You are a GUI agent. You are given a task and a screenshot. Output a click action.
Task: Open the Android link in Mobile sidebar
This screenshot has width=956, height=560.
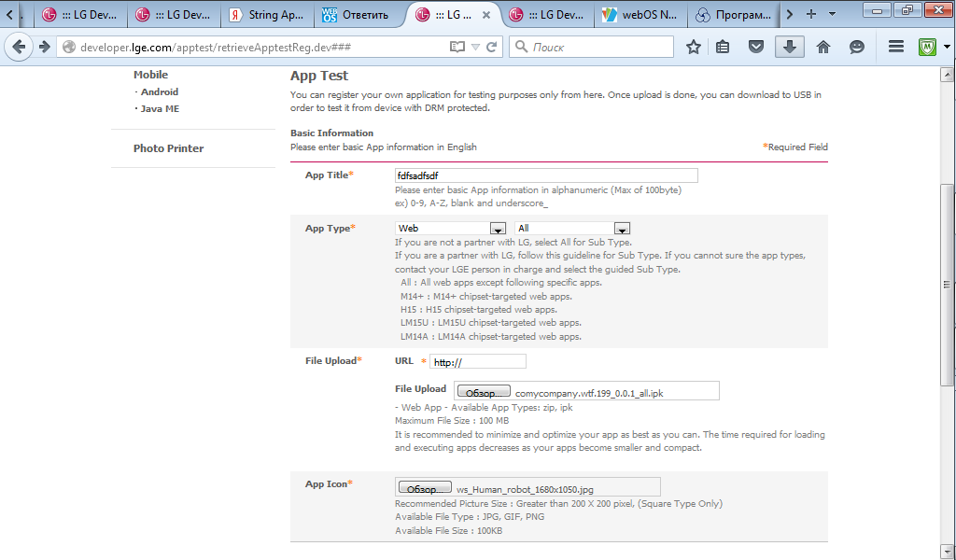click(159, 91)
